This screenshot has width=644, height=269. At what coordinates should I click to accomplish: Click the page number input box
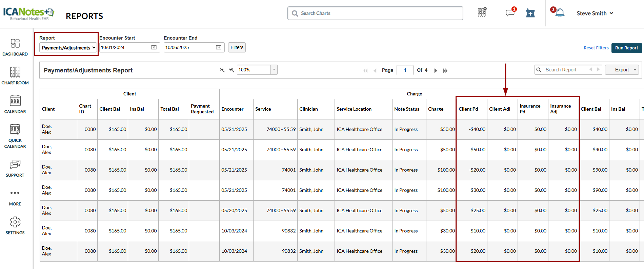[x=405, y=70]
